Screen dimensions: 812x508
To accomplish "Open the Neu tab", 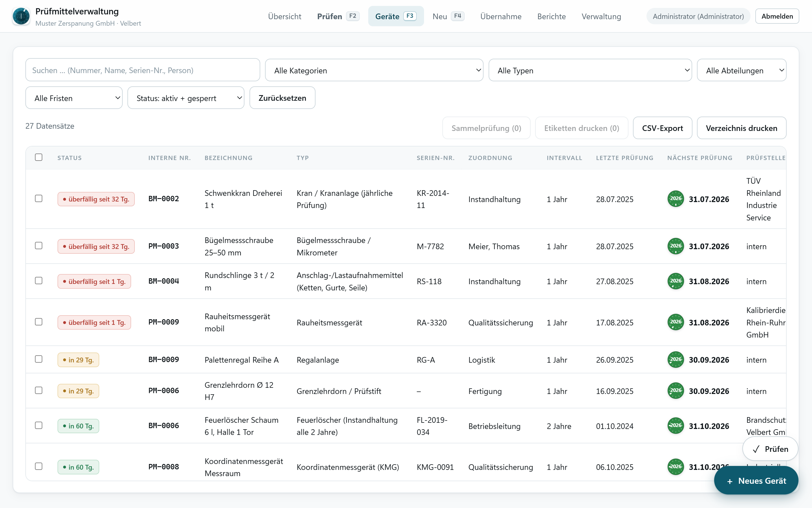I will click(x=448, y=16).
